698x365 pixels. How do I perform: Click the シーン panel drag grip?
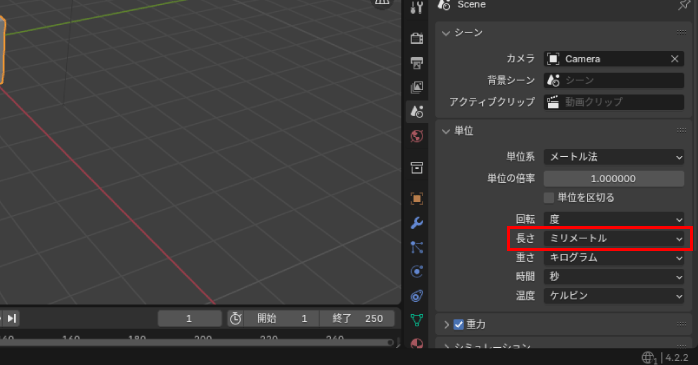(x=681, y=32)
